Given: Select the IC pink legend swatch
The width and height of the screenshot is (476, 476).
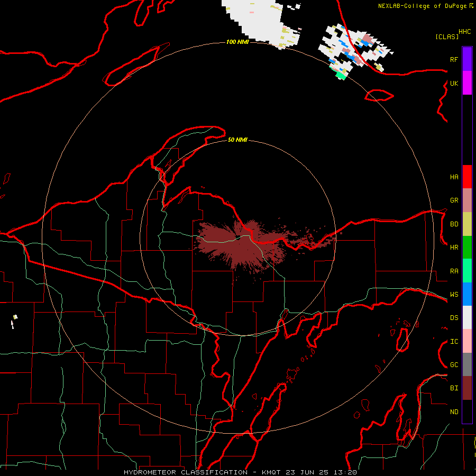Looking at the screenshot, I should 467,341.
